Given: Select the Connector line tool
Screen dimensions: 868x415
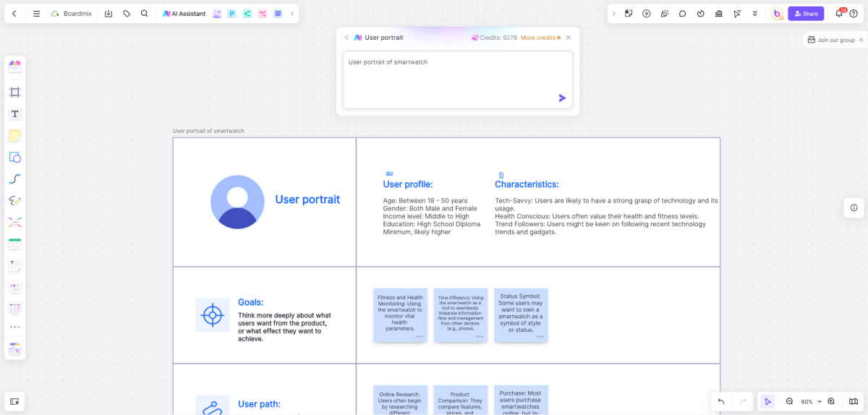Looking at the screenshot, I should (x=14, y=179).
